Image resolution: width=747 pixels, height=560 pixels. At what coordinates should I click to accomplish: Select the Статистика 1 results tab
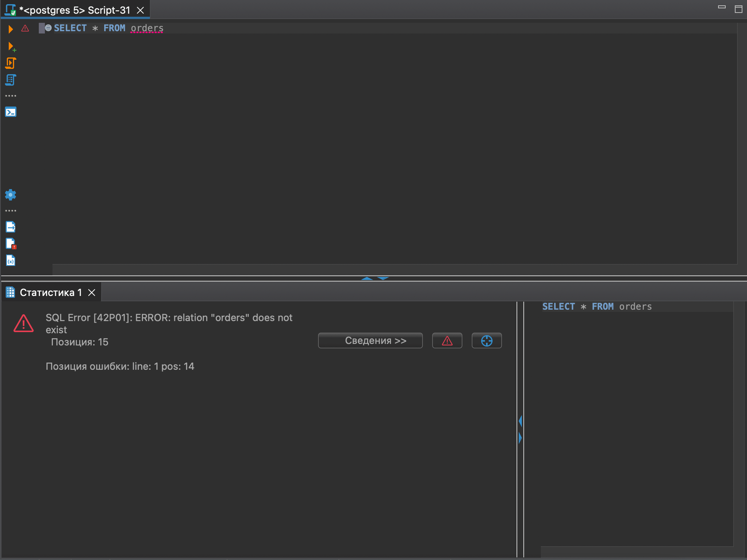pyautogui.click(x=50, y=293)
